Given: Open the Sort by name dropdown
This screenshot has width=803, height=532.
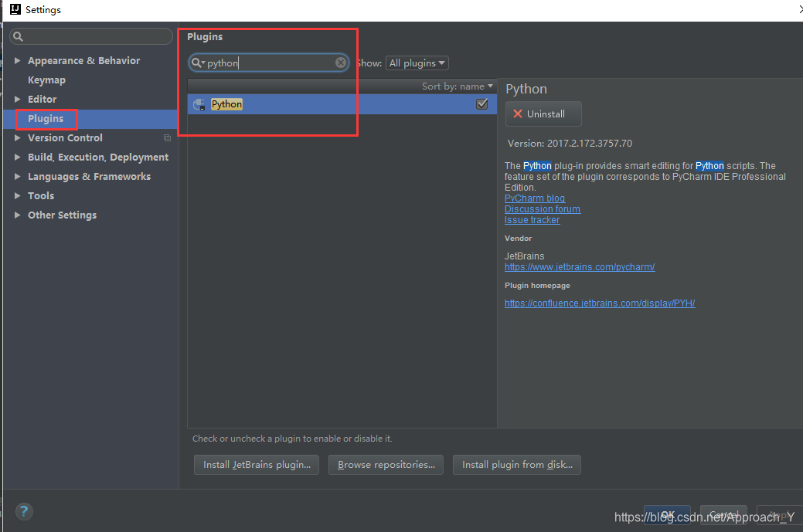Looking at the screenshot, I should click(x=457, y=86).
